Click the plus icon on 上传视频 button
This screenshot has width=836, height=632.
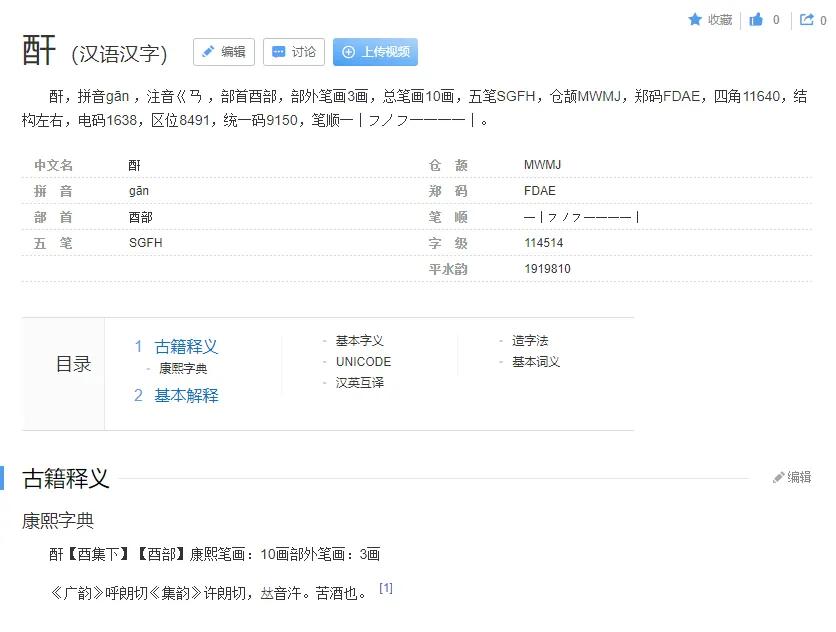click(x=348, y=52)
